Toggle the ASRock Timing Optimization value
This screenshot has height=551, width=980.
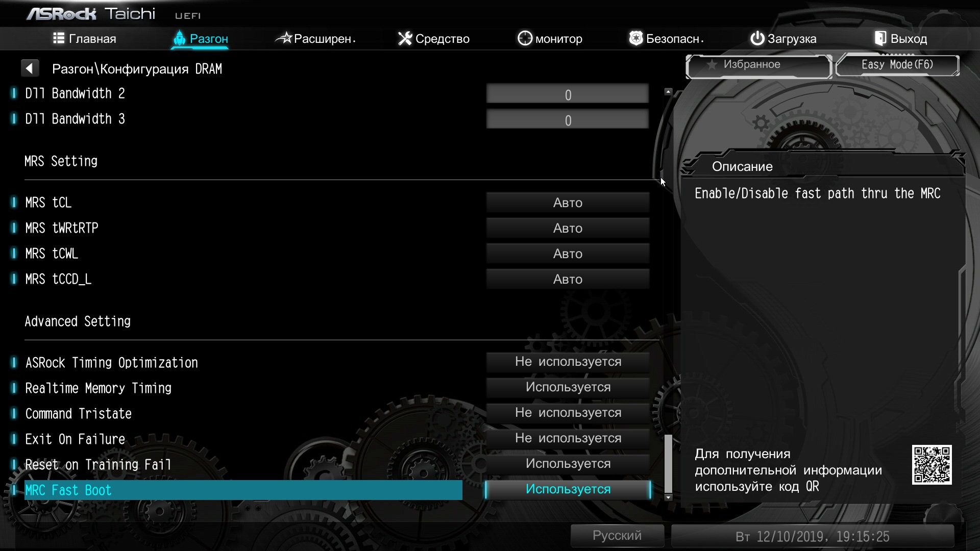coord(568,362)
